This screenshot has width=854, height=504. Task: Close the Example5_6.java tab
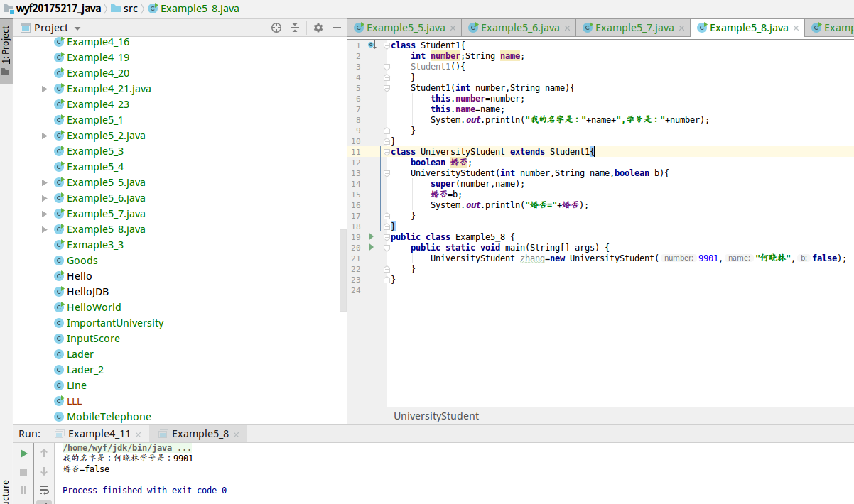[568, 28]
